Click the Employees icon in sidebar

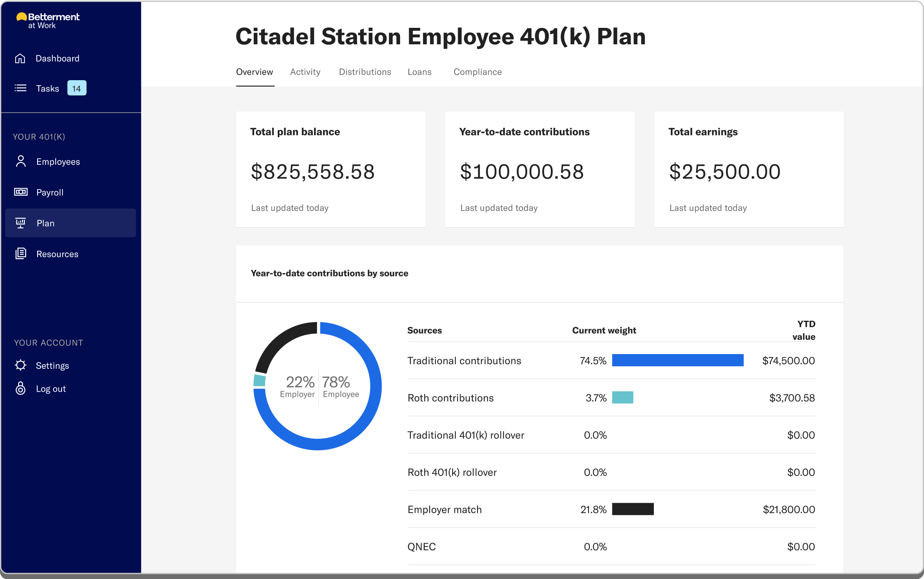click(x=20, y=162)
